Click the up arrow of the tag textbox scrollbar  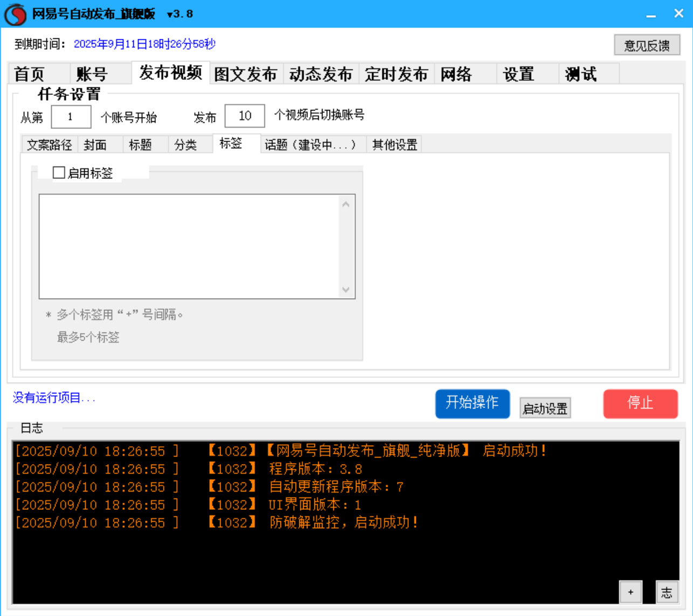coord(346,204)
